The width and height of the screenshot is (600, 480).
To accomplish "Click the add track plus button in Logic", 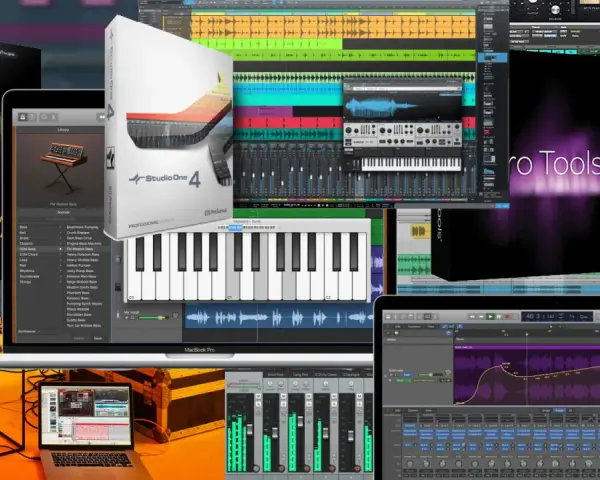I will pos(388,333).
